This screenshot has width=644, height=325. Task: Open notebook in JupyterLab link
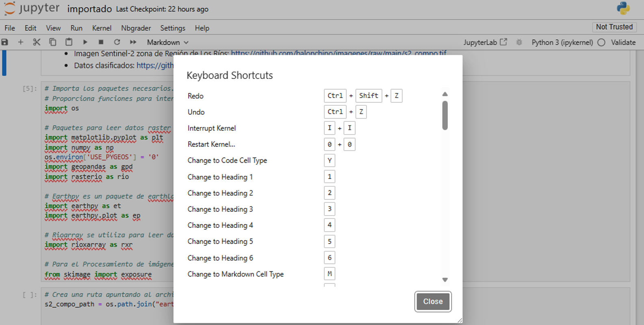click(485, 42)
